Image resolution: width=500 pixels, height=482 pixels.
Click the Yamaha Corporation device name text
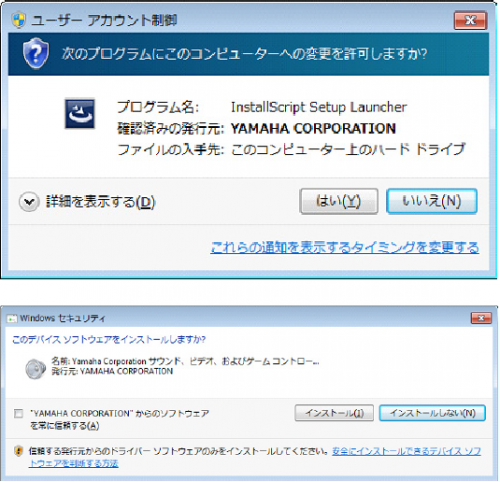pos(185,361)
